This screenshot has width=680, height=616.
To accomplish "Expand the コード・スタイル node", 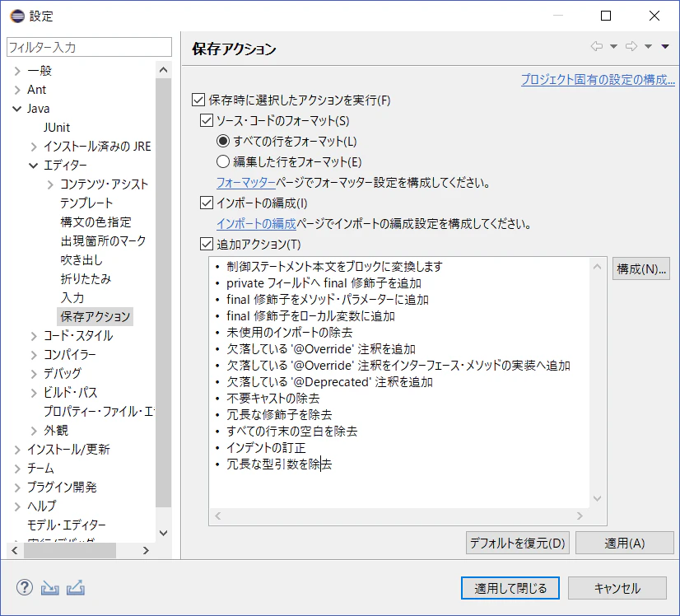I will (x=34, y=336).
